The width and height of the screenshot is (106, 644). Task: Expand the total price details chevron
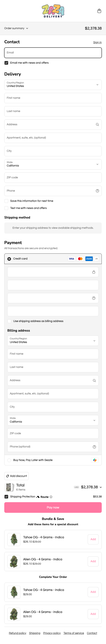click(x=101, y=487)
